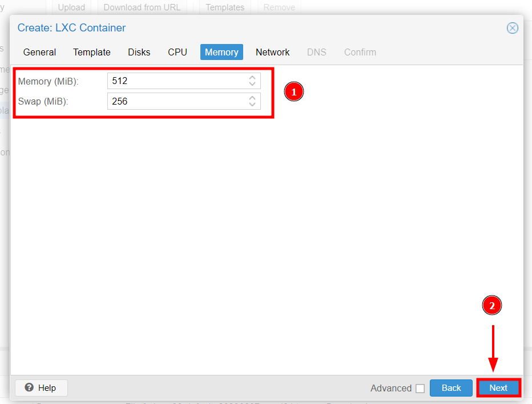This screenshot has width=532, height=404.
Task: Open the Template tab
Action: 92,52
